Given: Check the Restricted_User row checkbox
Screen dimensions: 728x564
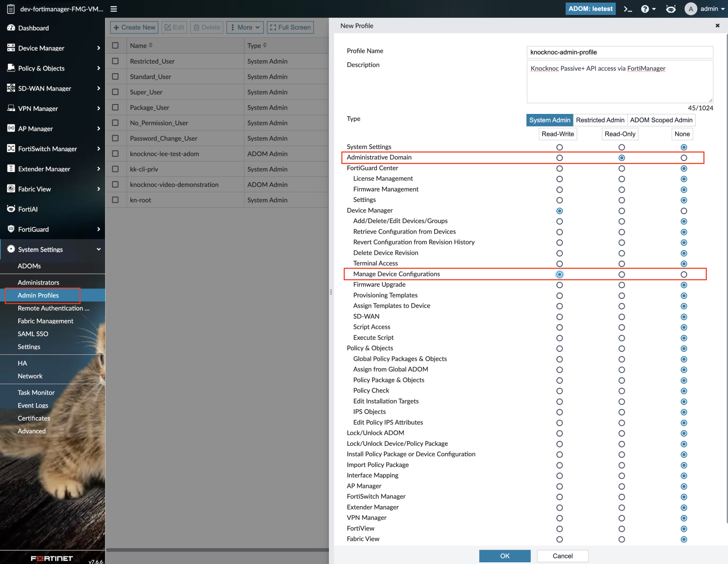Looking at the screenshot, I should pyautogui.click(x=115, y=61).
